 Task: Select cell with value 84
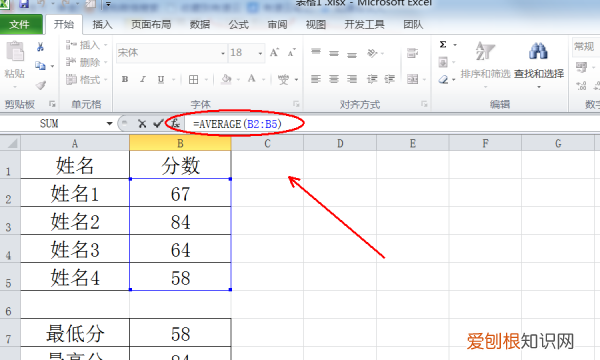(x=180, y=221)
